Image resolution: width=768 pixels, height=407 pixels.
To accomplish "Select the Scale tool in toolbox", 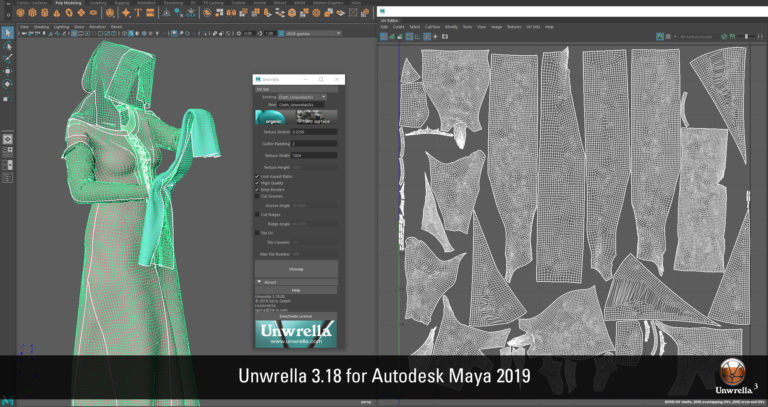I will pos(6,98).
